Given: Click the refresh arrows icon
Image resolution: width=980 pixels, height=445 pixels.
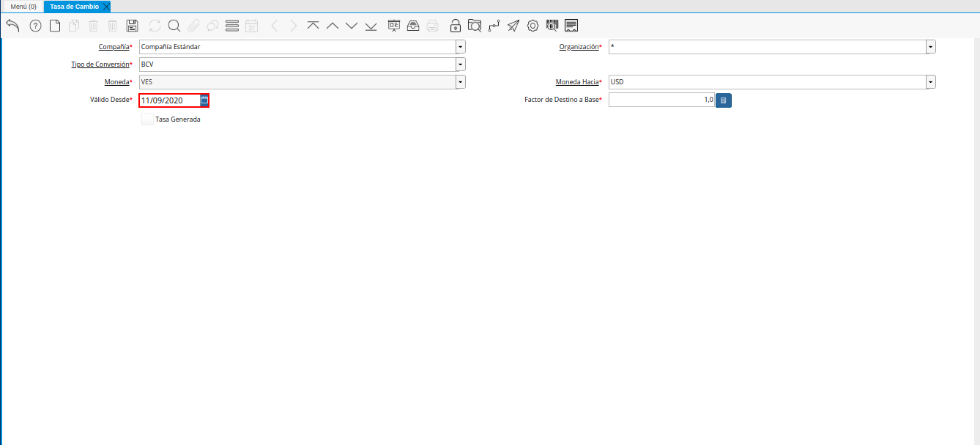Looking at the screenshot, I should (x=155, y=26).
